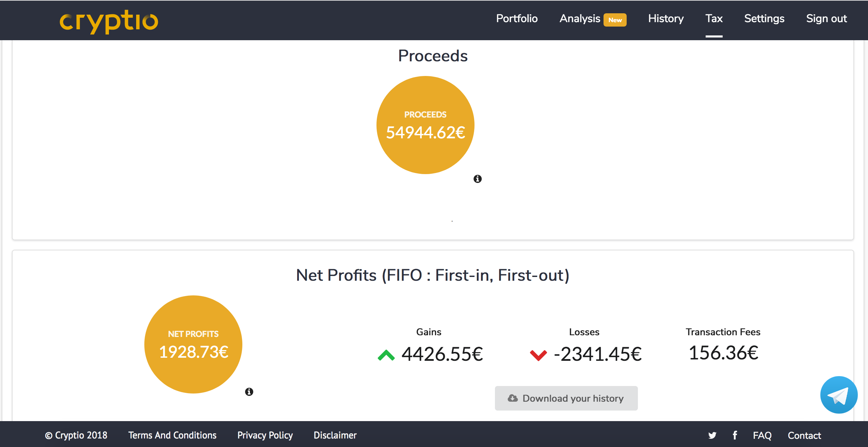868x447 pixels.
Task: Open the History menu item
Action: tap(665, 18)
